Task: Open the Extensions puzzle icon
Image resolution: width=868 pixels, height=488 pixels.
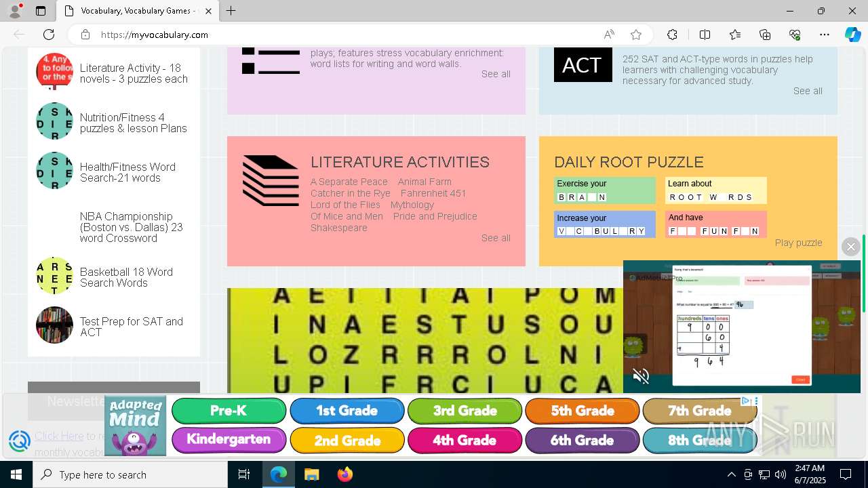Action: pyautogui.click(x=672, y=35)
